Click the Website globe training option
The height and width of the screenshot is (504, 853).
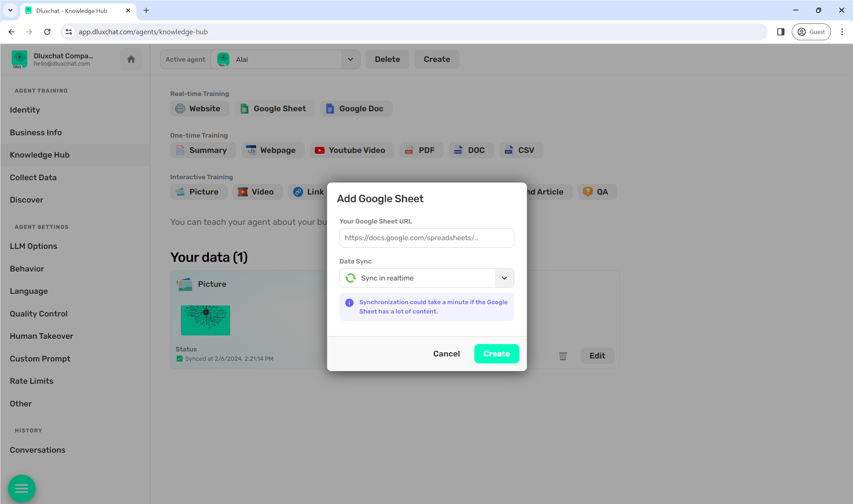199,109
